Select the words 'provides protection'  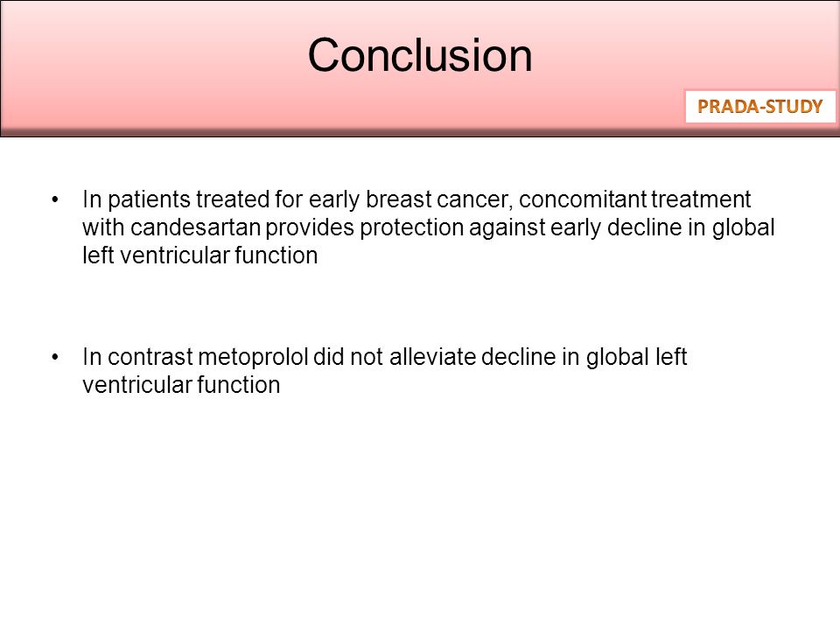click(365, 227)
